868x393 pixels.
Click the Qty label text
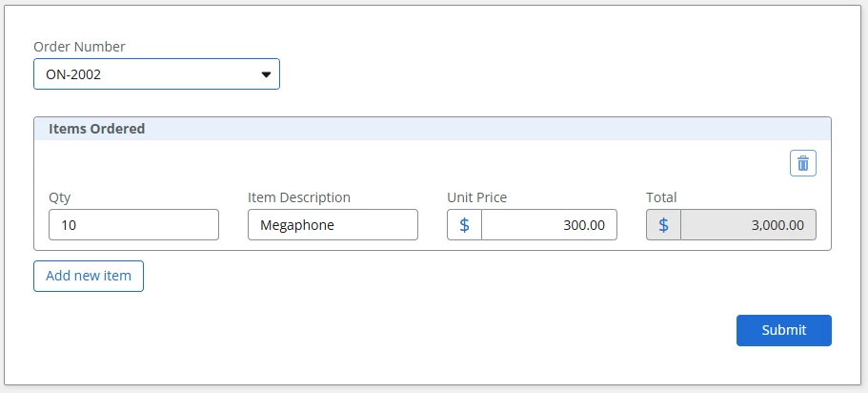[60, 197]
